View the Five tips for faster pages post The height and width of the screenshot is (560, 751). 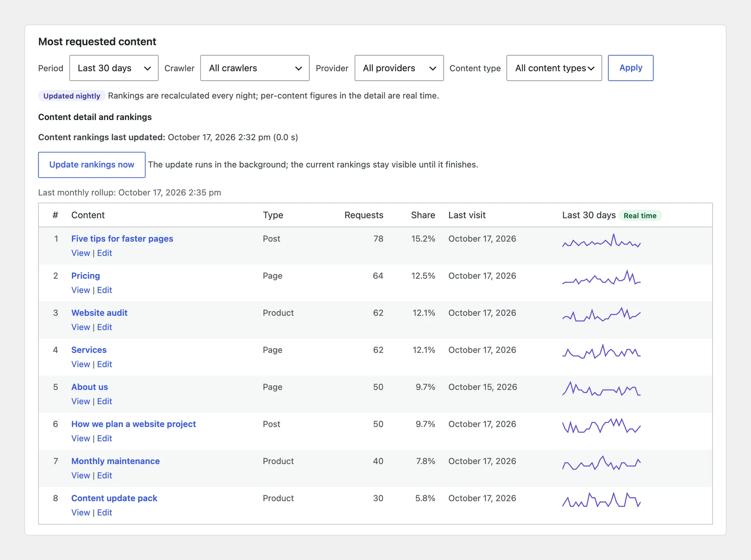pos(81,253)
